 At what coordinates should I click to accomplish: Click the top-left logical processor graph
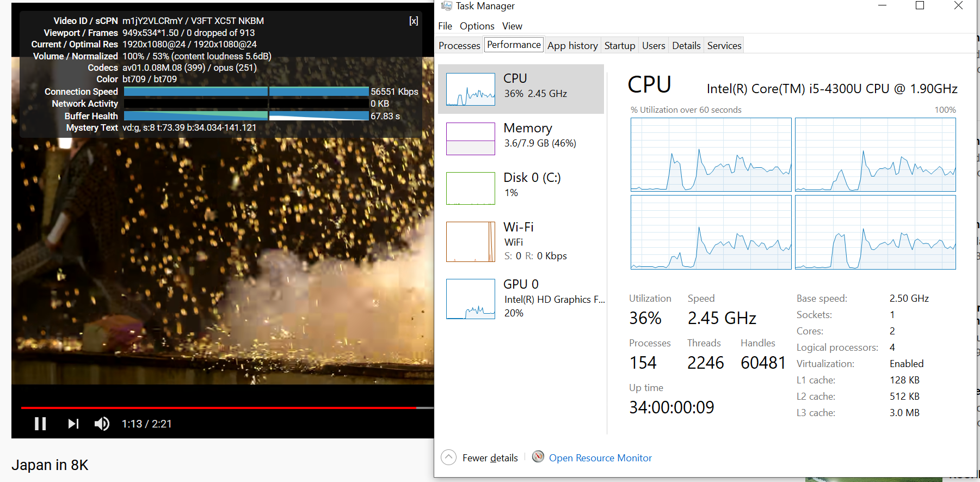point(711,155)
